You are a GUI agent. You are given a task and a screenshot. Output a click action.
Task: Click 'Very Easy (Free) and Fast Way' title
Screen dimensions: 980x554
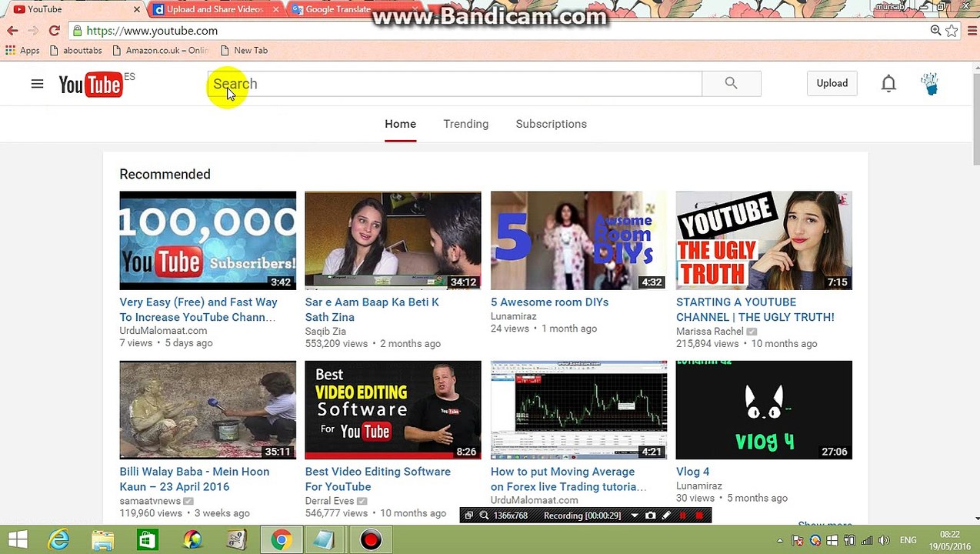coord(198,309)
